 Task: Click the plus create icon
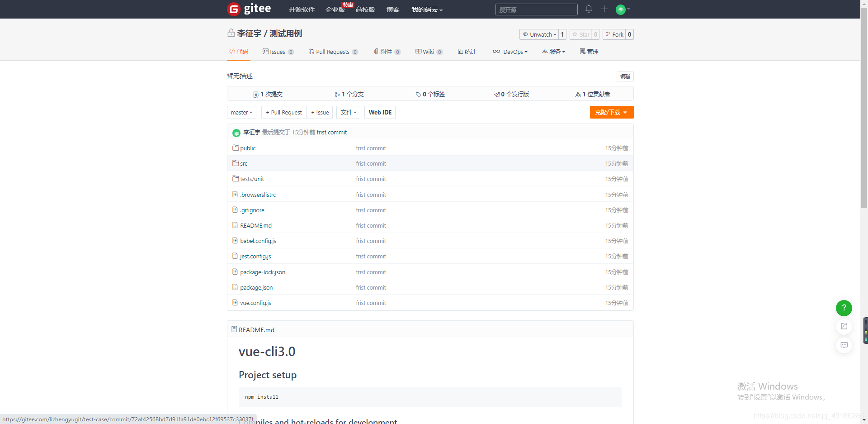click(604, 9)
